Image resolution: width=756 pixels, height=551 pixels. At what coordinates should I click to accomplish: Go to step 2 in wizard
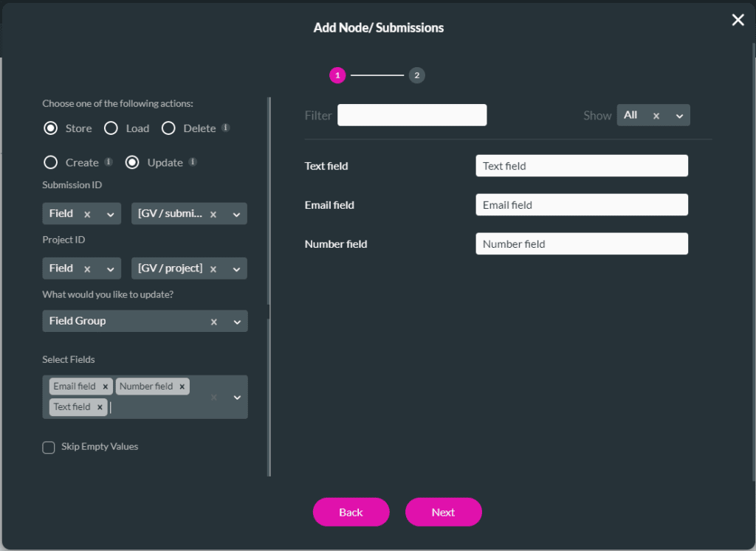click(417, 75)
